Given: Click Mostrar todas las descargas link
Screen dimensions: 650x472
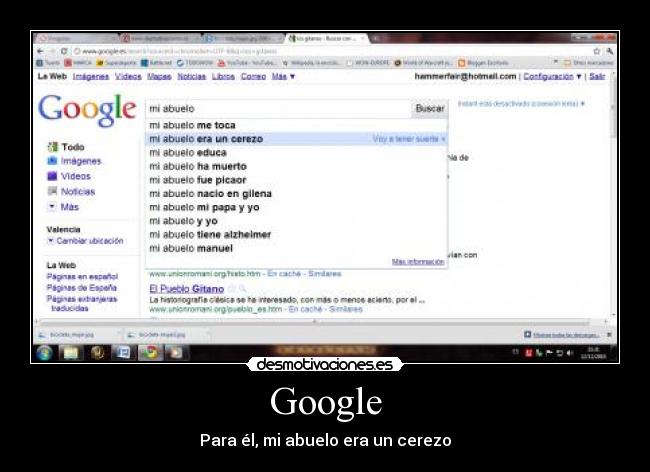Looking at the screenshot, I should click(562, 334).
